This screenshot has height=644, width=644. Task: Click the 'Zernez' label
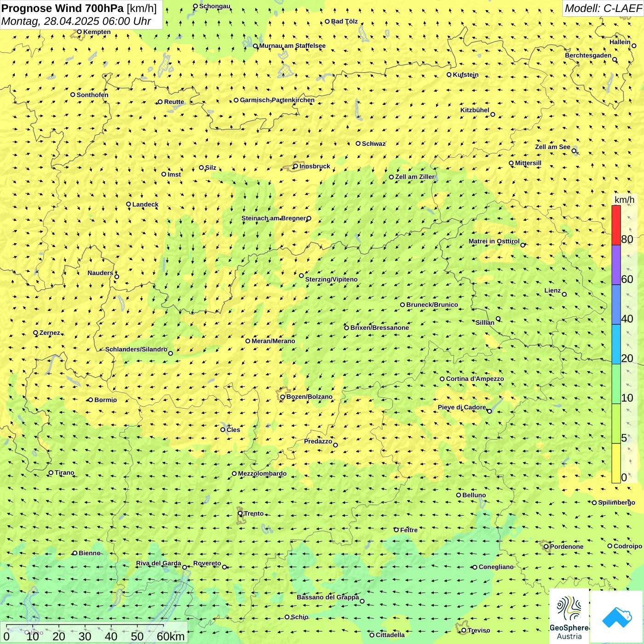tap(50, 333)
